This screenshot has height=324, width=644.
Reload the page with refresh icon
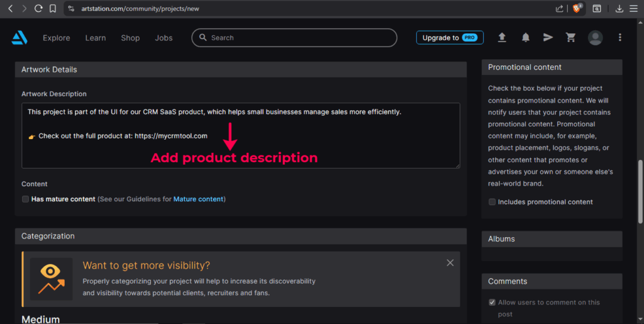point(38,9)
